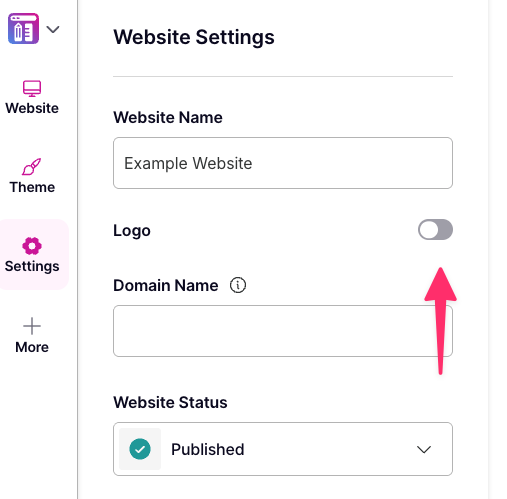Enable the Logo toggle switch
Viewport: 507px width, 499px height.
point(435,229)
